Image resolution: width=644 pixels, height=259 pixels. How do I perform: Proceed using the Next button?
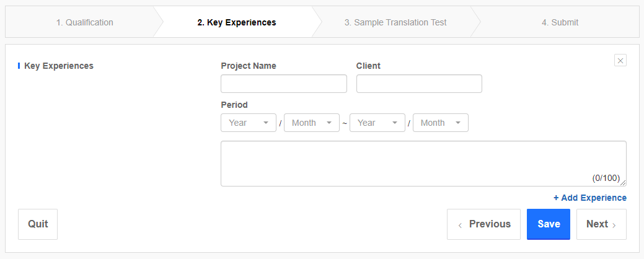(x=601, y=224)
